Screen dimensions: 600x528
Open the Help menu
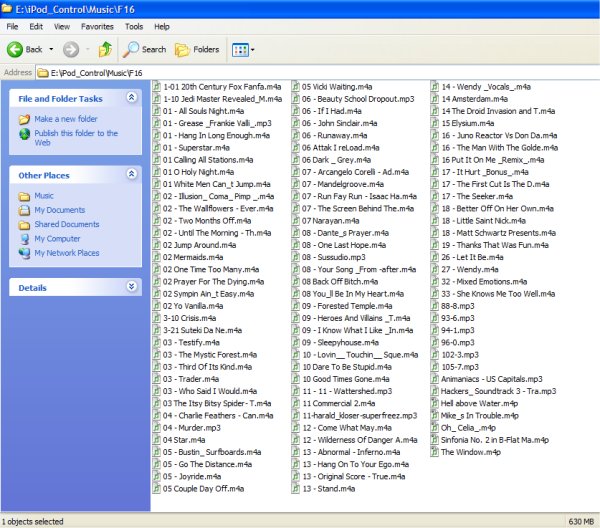coord(162,26)
